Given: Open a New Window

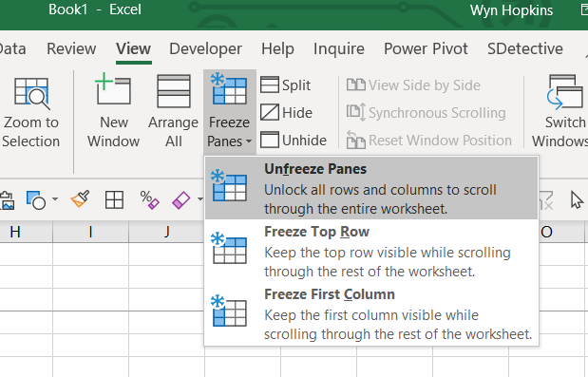Looking at the screenshot, I should pos(113,110).
